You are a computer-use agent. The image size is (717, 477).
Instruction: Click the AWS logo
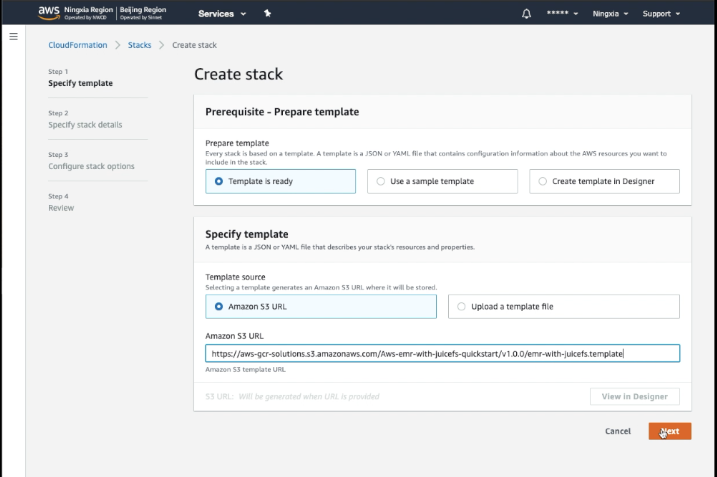49,13
